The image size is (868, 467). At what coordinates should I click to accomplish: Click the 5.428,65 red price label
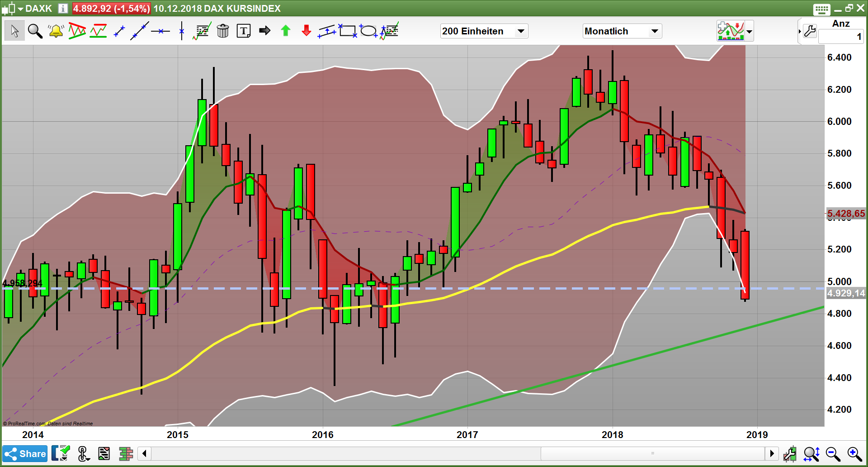pos(846,214)
